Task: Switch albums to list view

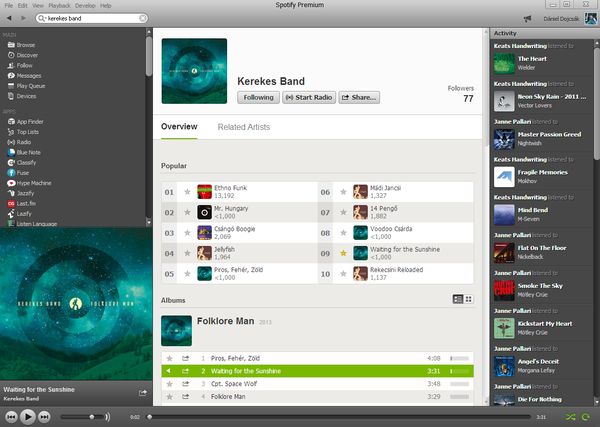Action: click(458, 299)
